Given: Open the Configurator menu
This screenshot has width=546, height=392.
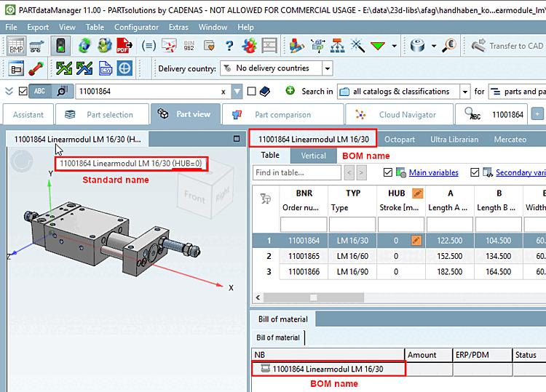Looking at the screenshot, I should (136, 27).
